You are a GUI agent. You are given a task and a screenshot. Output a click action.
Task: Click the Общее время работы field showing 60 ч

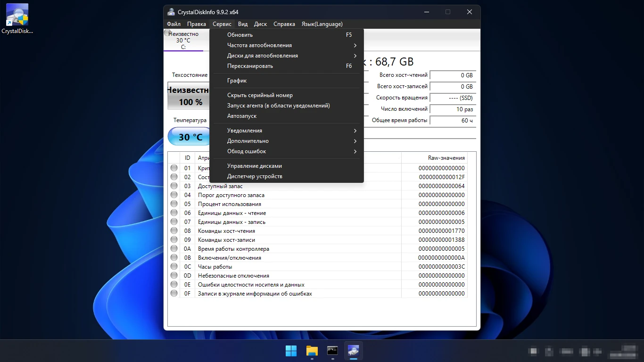(453, 121)
